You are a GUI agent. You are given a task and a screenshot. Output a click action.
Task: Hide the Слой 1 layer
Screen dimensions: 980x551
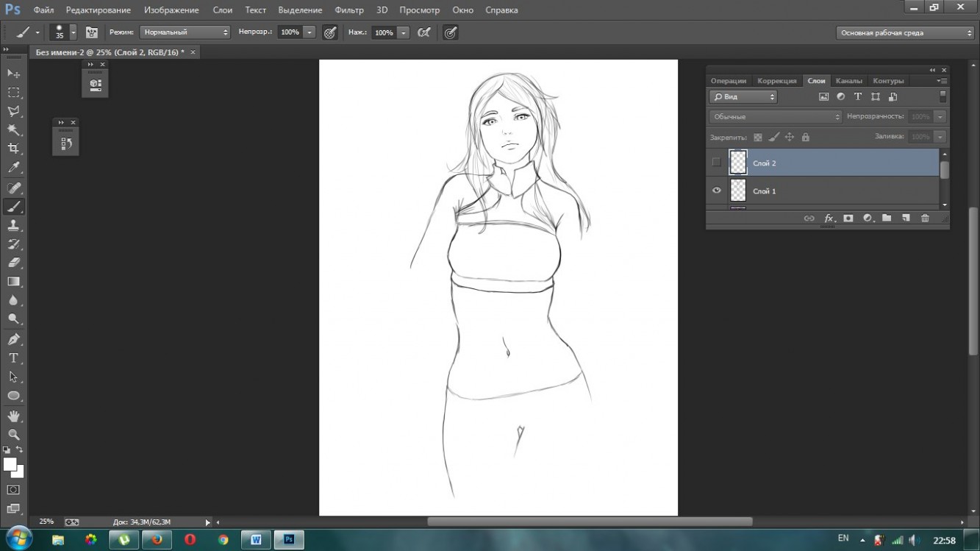716,191
